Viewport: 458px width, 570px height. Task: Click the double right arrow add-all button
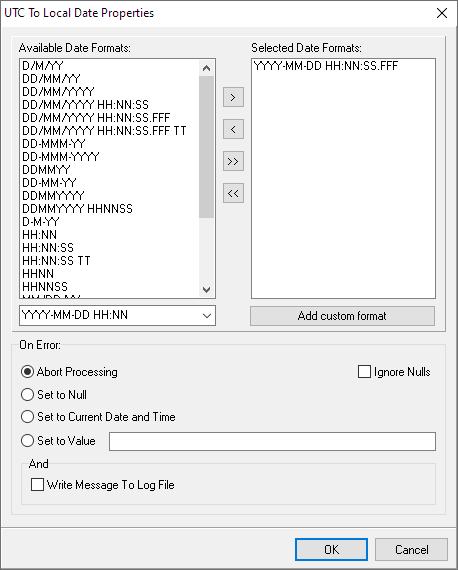tap(233, 161)
